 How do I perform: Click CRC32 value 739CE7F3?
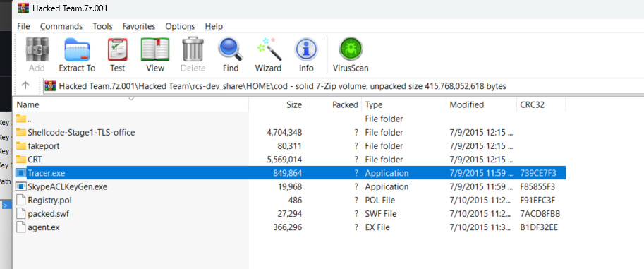click(x=537, y=173)
